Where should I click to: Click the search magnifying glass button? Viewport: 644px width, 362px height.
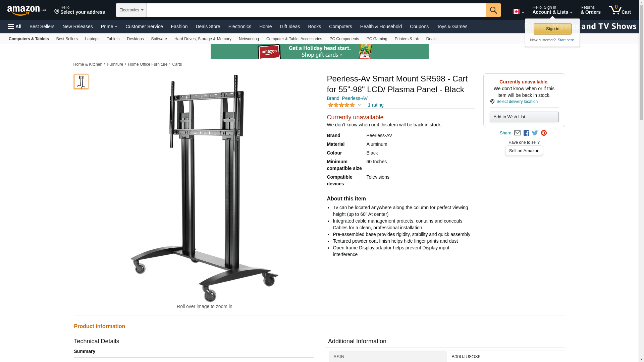493,10
